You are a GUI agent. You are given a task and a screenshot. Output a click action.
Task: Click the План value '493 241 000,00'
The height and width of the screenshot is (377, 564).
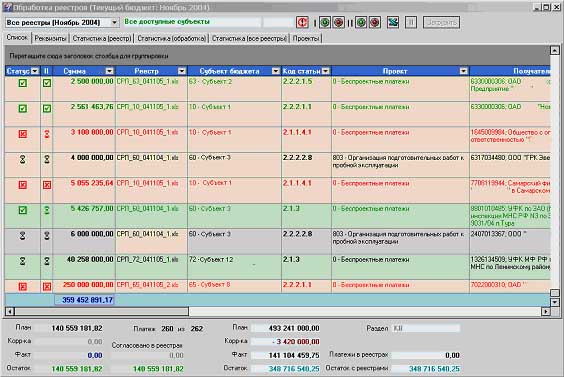pos(286,328)
